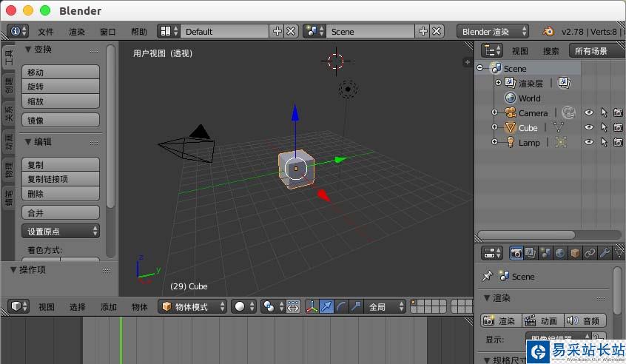Image resolution: width=626 pixels, height=364 pixels.
Task: Toggle Lamp selectability arrow icon
Action: 604,142
